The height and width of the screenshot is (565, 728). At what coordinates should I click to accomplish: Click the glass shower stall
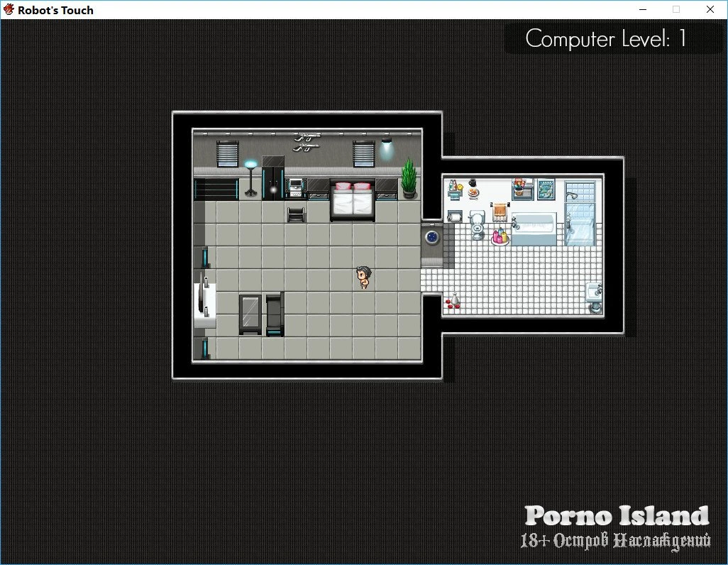[581, 213]
